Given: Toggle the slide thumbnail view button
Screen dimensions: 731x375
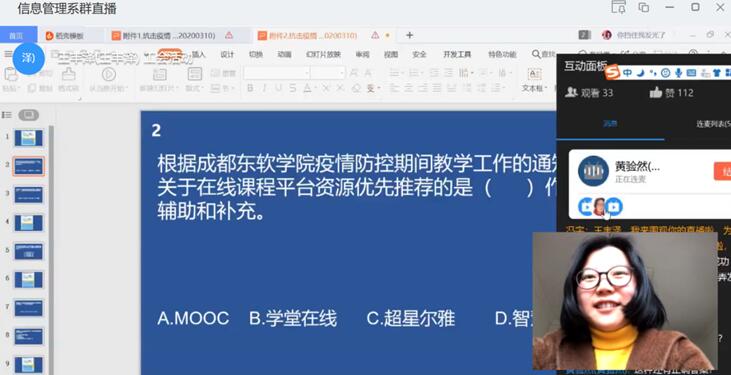Looking at the screenshot, I should coord(28,115).
